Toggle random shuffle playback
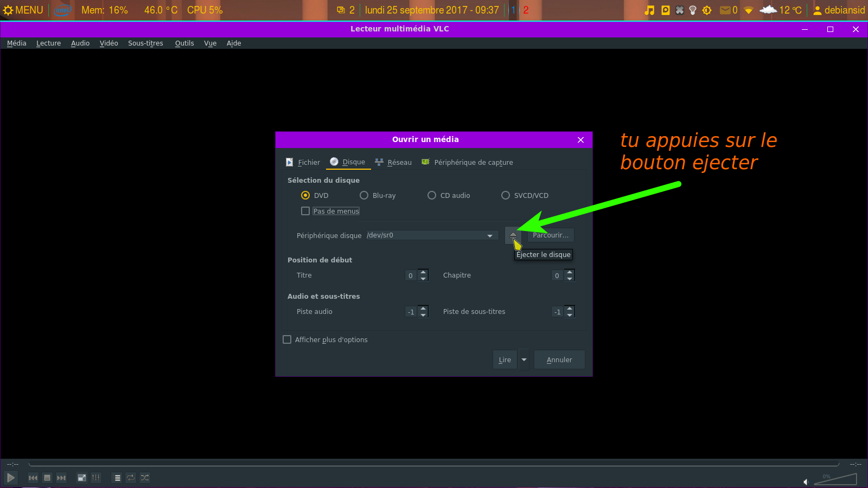The image size is (868, 488). click(x=145, y=478)
